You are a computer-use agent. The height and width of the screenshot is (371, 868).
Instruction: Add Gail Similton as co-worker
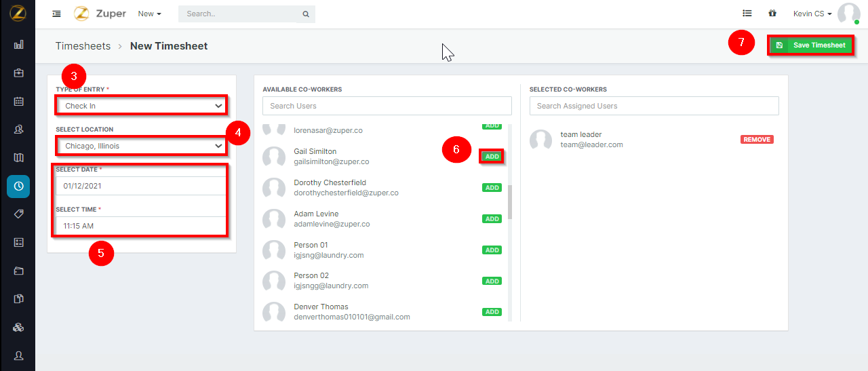point(492,157)
